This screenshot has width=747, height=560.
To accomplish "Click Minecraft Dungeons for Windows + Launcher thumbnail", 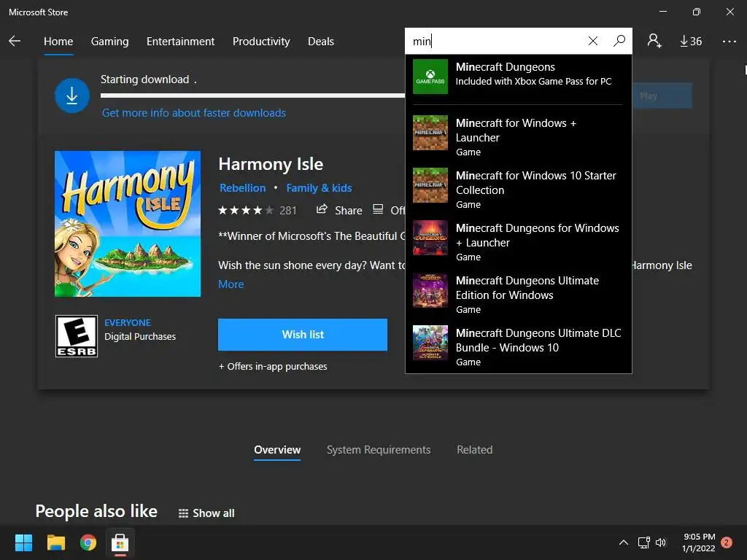I will 430,238.
